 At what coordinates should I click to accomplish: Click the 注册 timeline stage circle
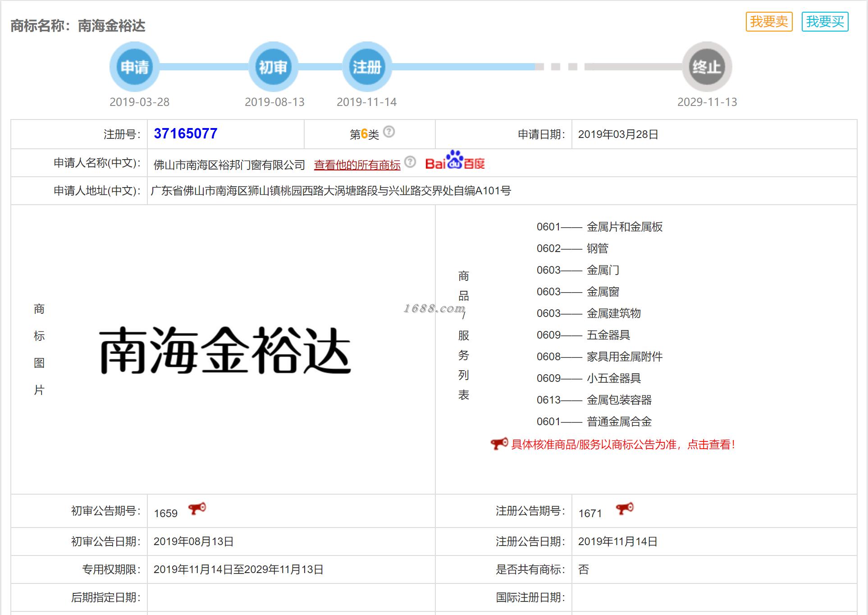click(x=367, y=67)
